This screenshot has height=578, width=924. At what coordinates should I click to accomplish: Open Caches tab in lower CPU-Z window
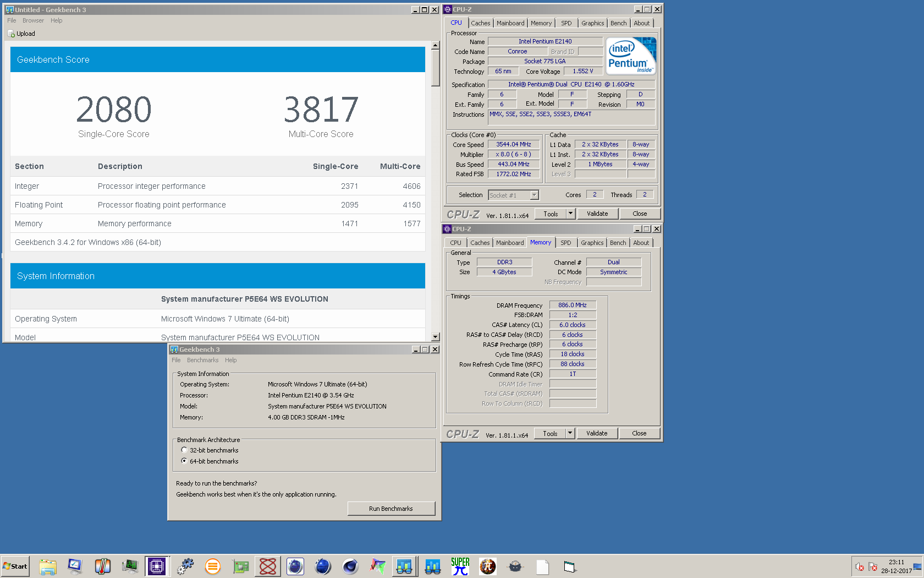pos(480,243)
